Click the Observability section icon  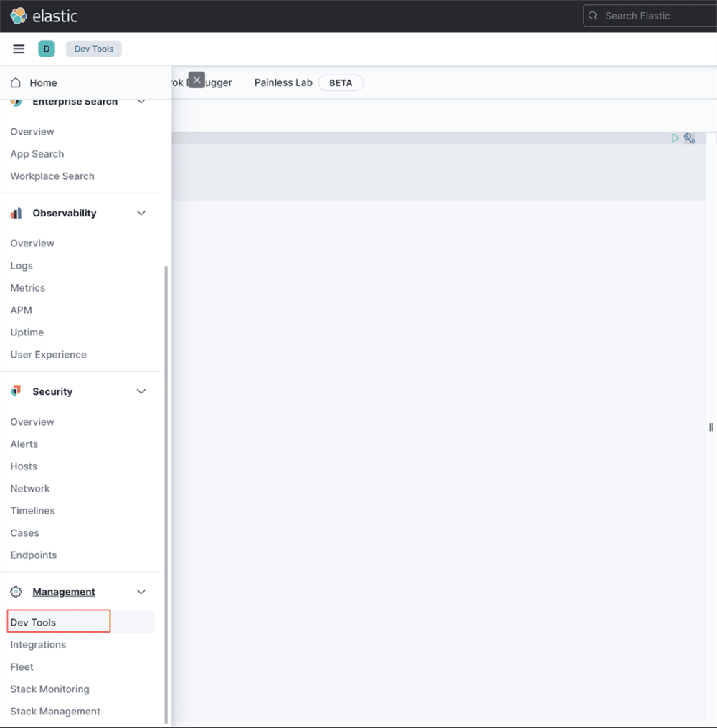(x=16, y=213)
